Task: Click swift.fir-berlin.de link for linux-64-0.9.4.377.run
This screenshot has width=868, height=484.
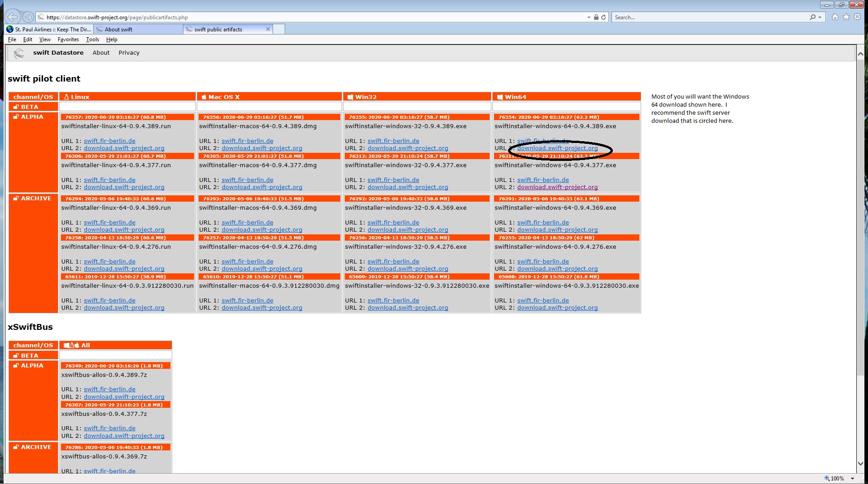Action: click(x=109, y=180)
